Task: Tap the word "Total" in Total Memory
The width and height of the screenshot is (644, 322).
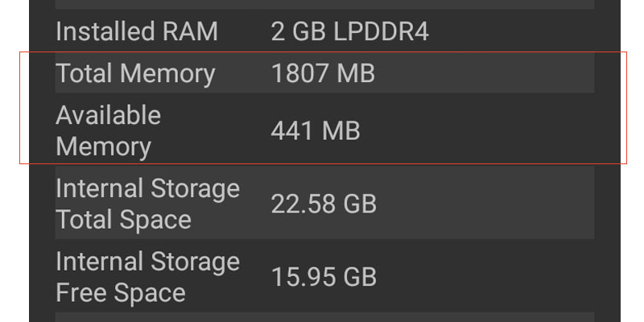Action: pyautogui.click(x=85, y=73)
